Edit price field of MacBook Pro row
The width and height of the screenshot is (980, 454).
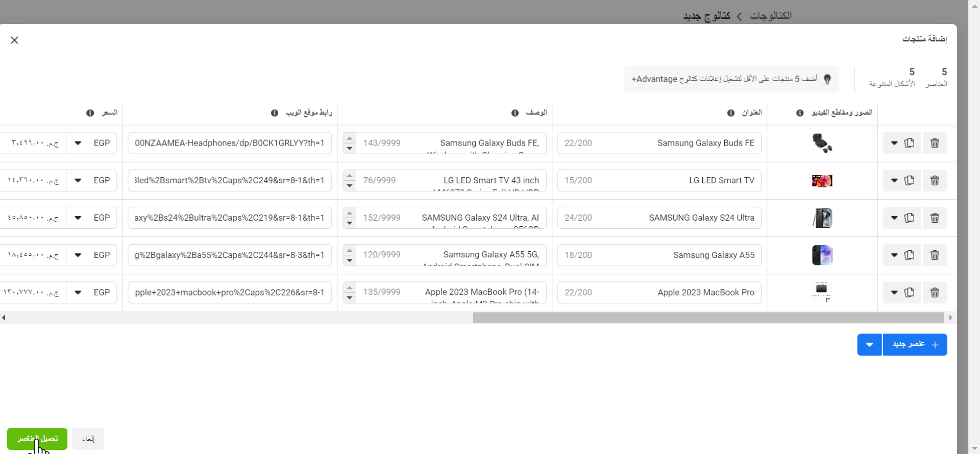[33, 292]
